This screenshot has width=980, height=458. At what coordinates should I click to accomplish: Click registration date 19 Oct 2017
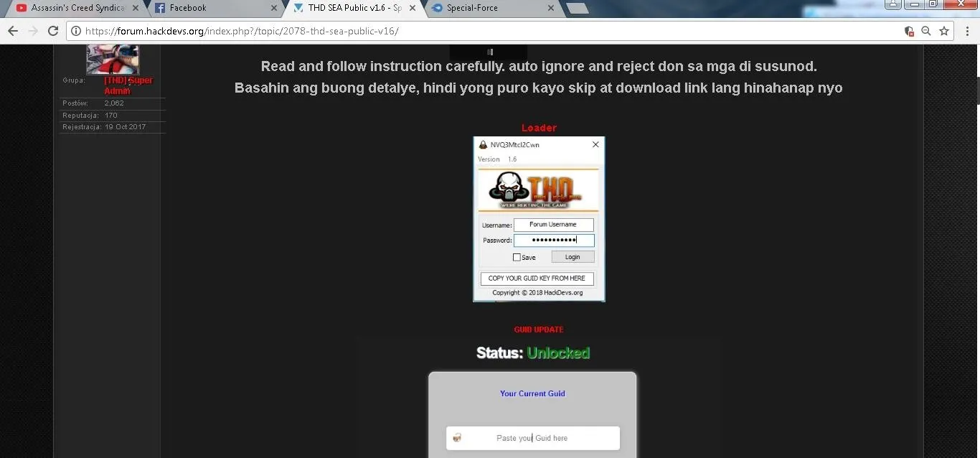coord(125,127)
